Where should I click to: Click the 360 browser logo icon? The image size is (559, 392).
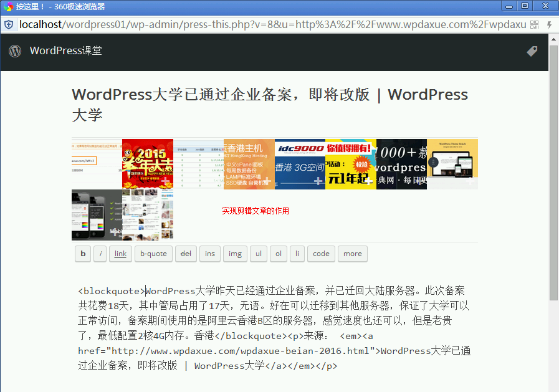click(8, 6)
